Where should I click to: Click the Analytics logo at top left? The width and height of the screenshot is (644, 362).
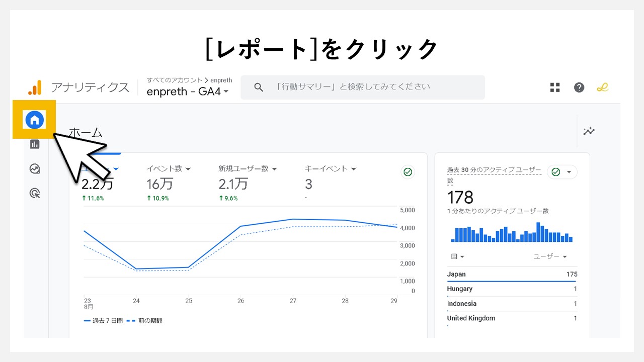(34, 87)
